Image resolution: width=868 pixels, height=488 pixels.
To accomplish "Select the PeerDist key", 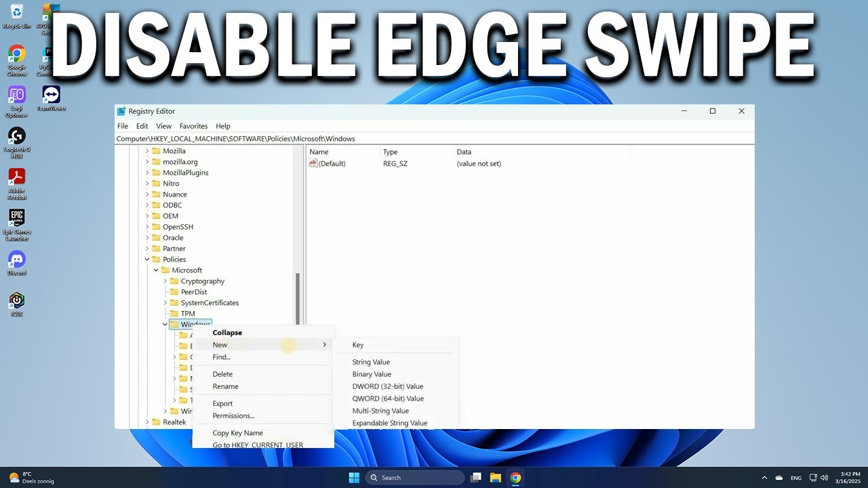I will [x=194, y=292].
